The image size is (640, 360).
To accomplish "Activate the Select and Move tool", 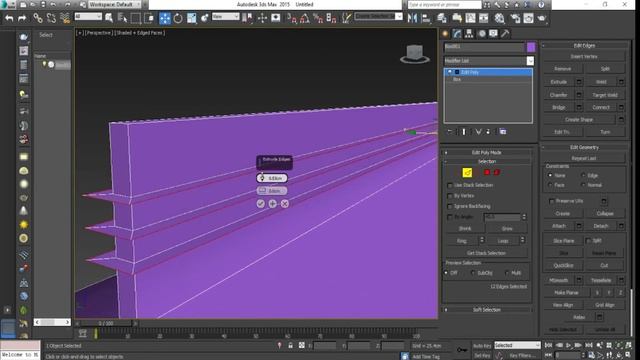I will click(x=164, y=18).
